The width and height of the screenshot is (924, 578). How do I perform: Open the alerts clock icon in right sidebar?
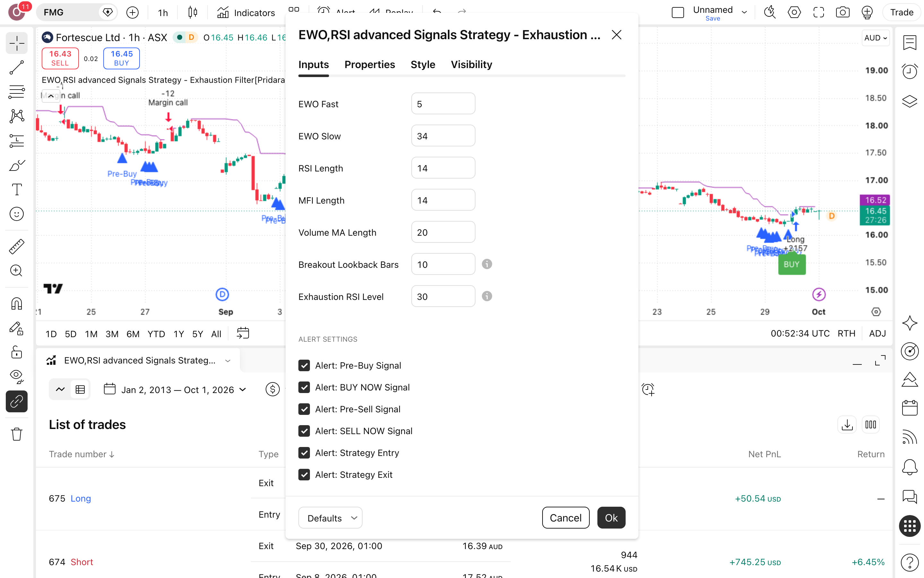[910, 71]
